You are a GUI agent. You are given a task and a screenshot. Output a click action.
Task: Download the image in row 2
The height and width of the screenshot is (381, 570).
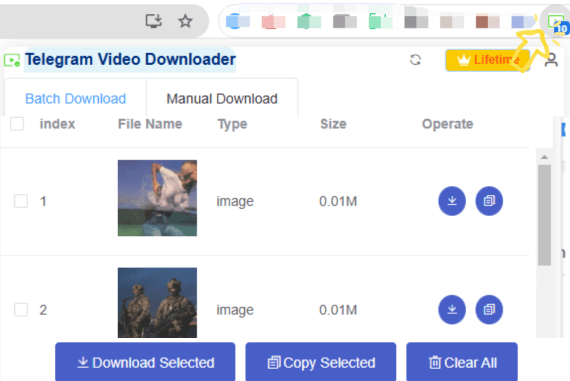[x=452, y=309]
